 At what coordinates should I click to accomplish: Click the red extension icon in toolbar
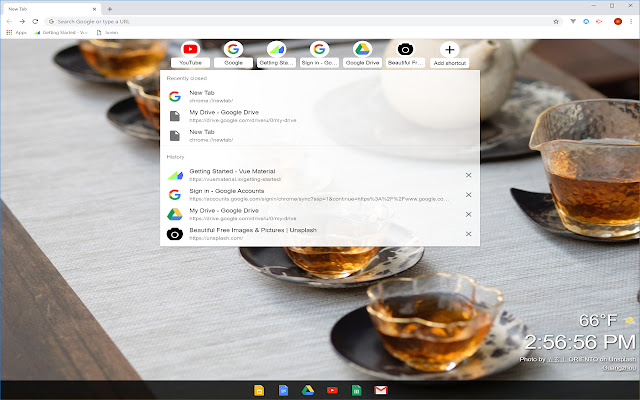(x=599, y=21)
